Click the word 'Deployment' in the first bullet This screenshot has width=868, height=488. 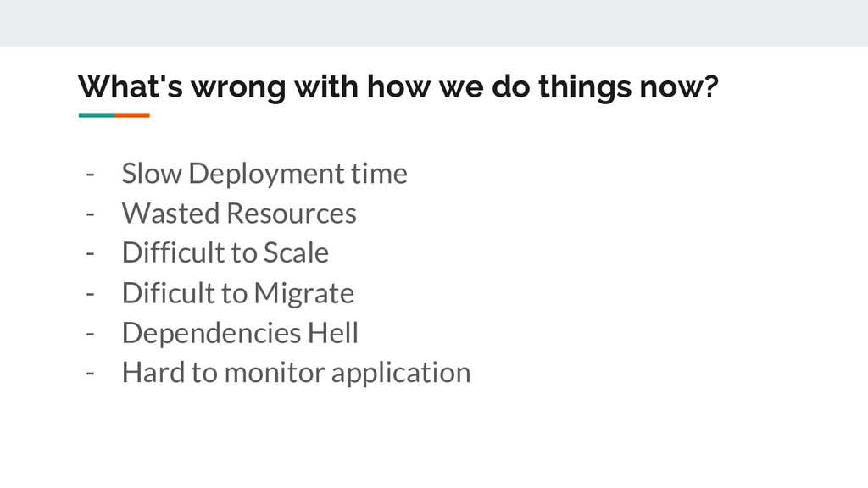click(267, 175)
